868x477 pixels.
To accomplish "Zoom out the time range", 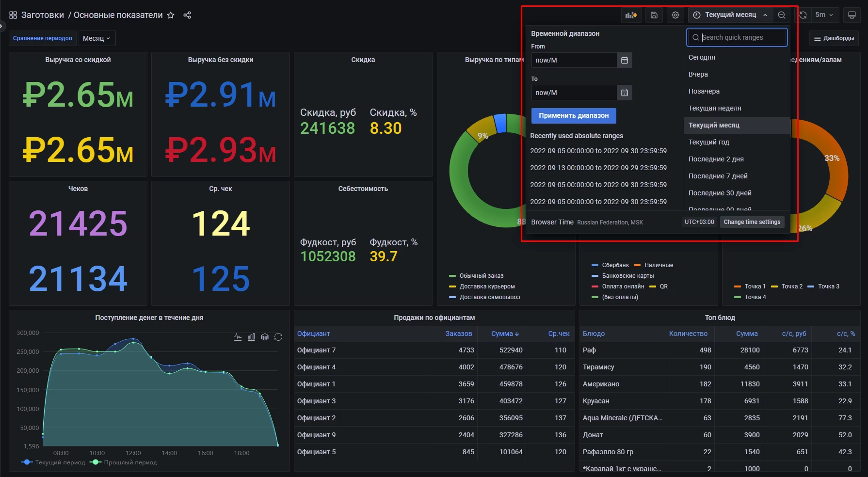I will pos(782,15).
